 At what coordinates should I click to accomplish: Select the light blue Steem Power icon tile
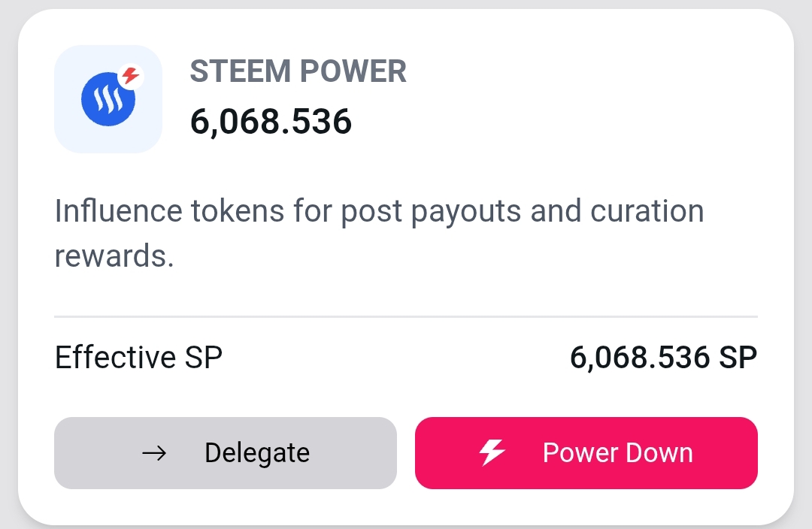pyautogui.click(x=108, y=99)
